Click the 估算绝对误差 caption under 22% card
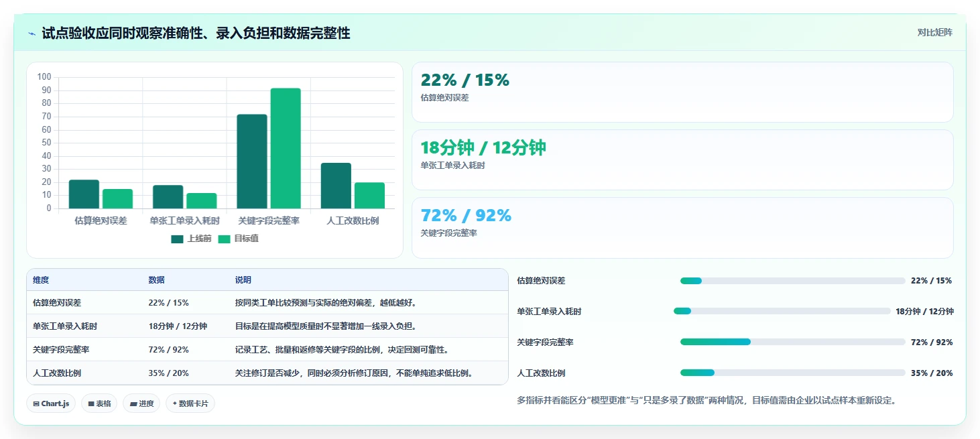 coord(444,98)
